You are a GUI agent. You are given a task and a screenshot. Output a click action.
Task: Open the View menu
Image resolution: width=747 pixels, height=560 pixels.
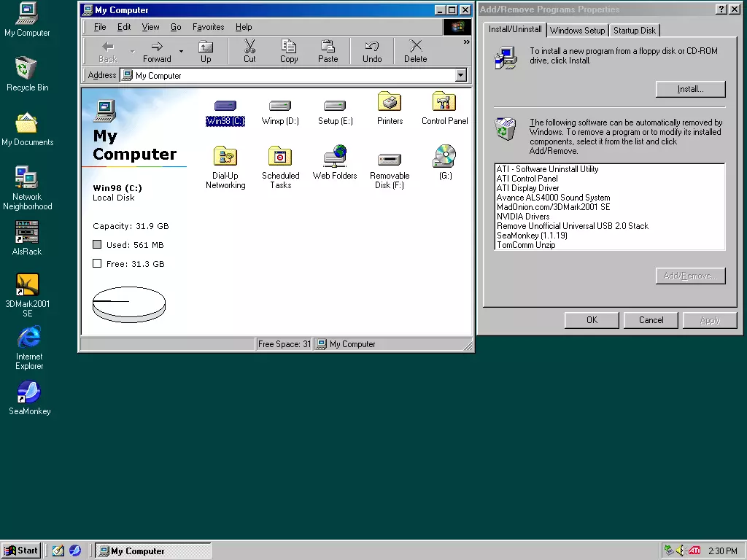(150, 27)
